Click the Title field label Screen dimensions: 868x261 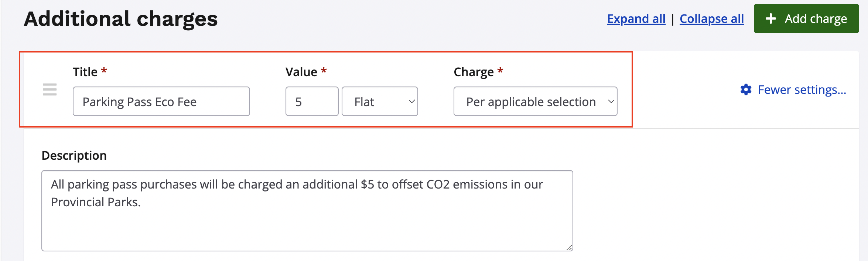click(85, 72)
